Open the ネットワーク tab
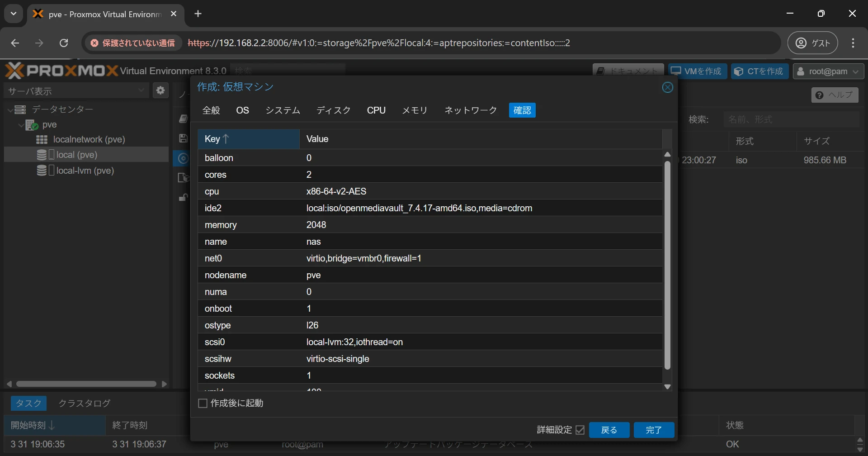The image size is (868, 456). (471, 110)
